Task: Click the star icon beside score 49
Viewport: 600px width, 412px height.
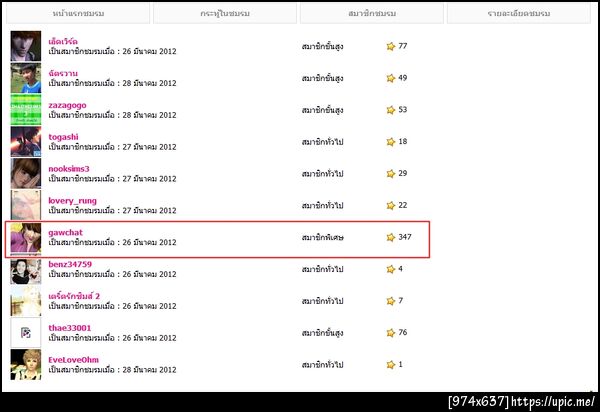Action: click(391, 78)
